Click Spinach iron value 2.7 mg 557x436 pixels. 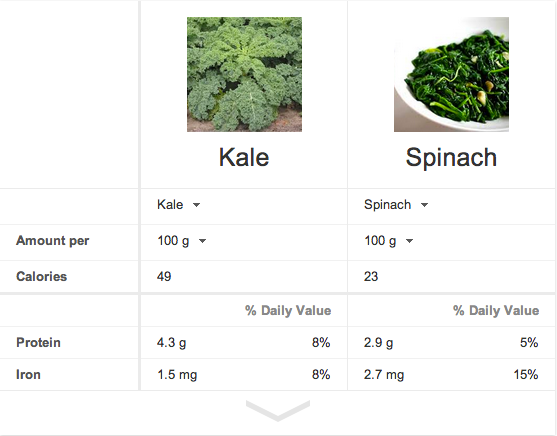click(384, 375)
